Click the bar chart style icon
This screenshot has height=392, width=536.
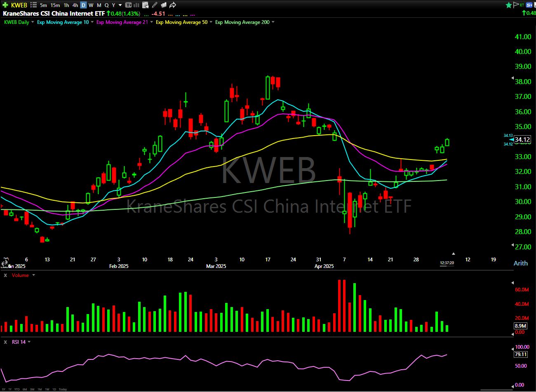coord(136,5)
